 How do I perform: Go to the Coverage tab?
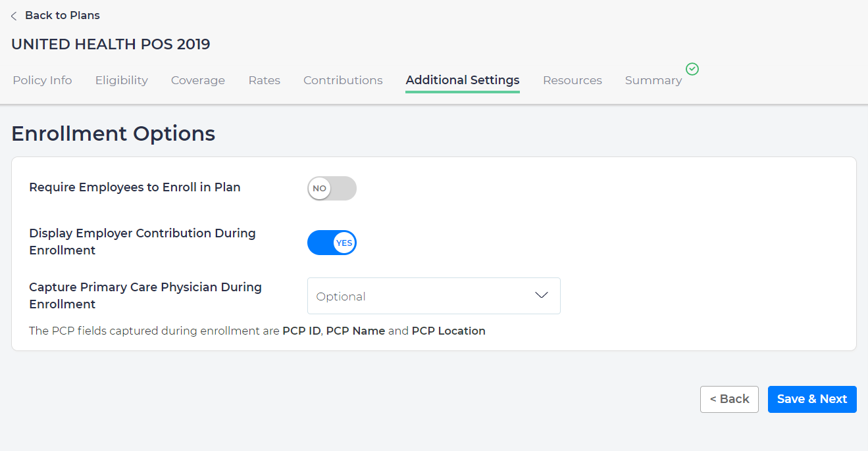(x=198, y=80)
